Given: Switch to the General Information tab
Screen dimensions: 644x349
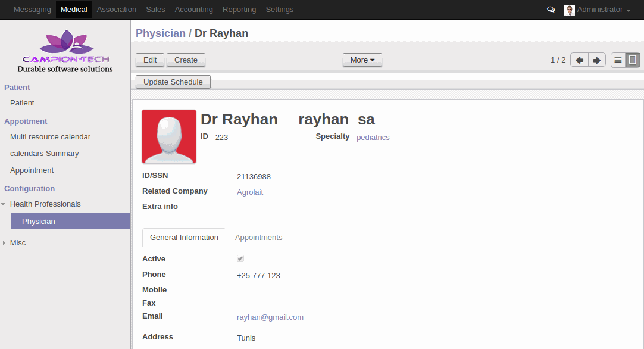Looking at the screenshot, I should tap(184, 238).
